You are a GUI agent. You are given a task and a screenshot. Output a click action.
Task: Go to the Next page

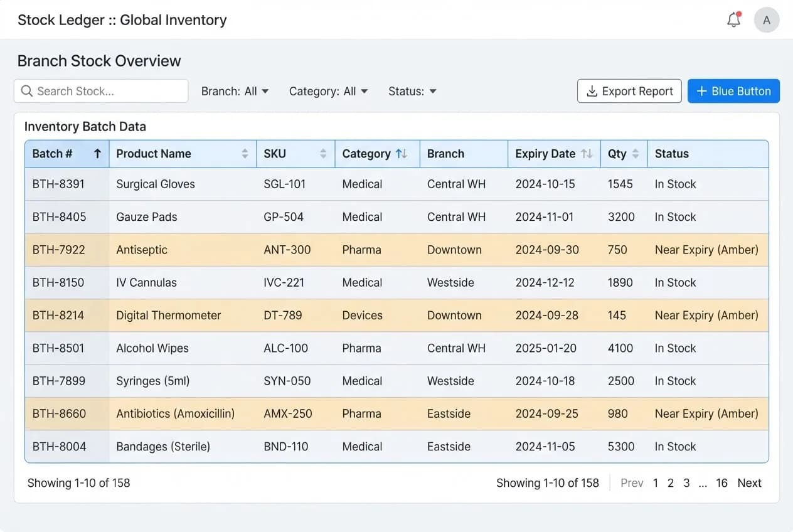[749, 483]
